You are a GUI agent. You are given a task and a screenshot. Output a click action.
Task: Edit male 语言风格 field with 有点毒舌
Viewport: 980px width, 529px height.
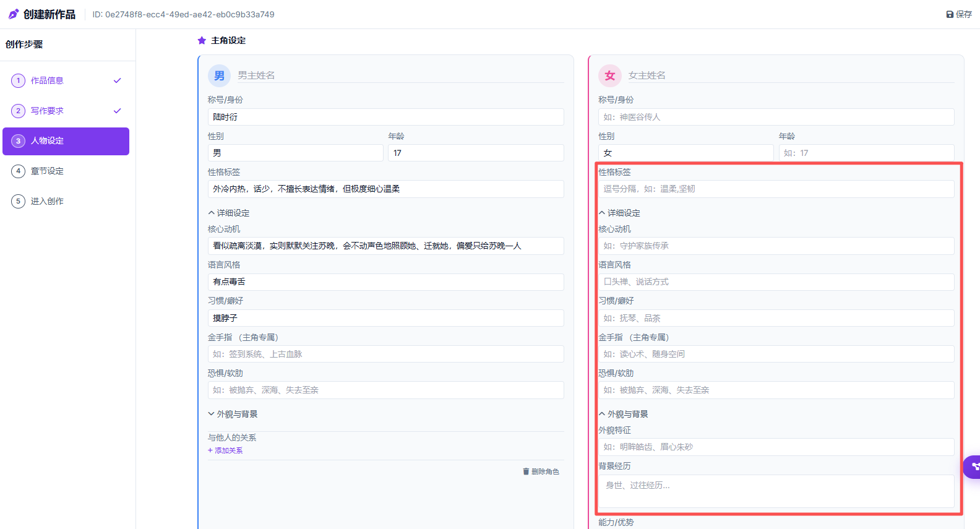(x=385, y=282)
